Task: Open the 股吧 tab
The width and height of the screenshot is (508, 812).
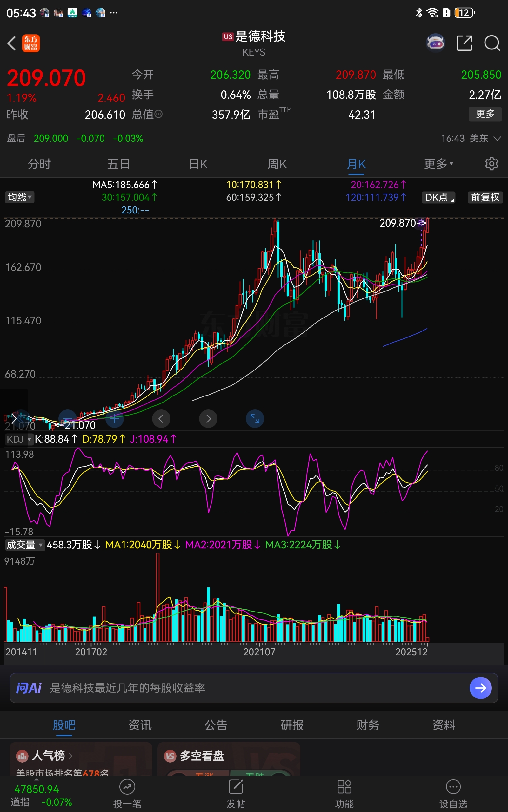Action: [64, 725]
